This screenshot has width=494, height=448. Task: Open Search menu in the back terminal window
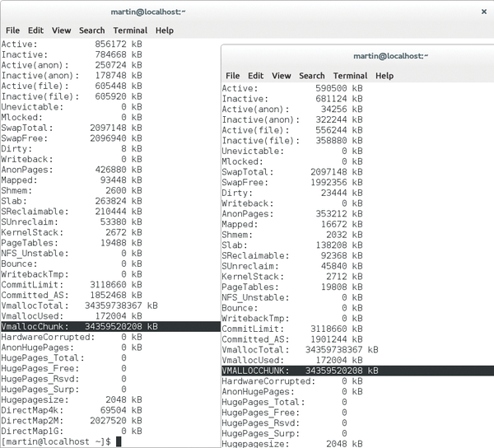91,30
